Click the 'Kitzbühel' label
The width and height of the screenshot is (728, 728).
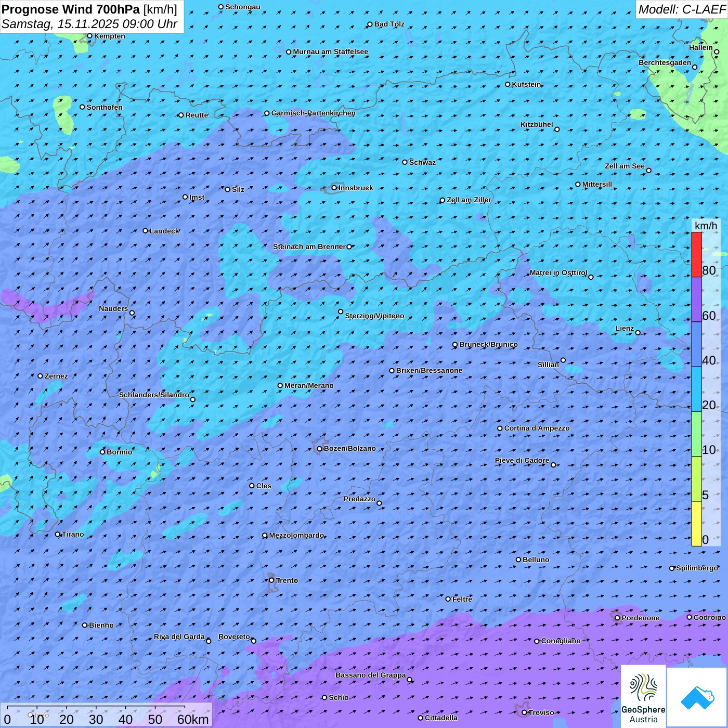(537, 124)
